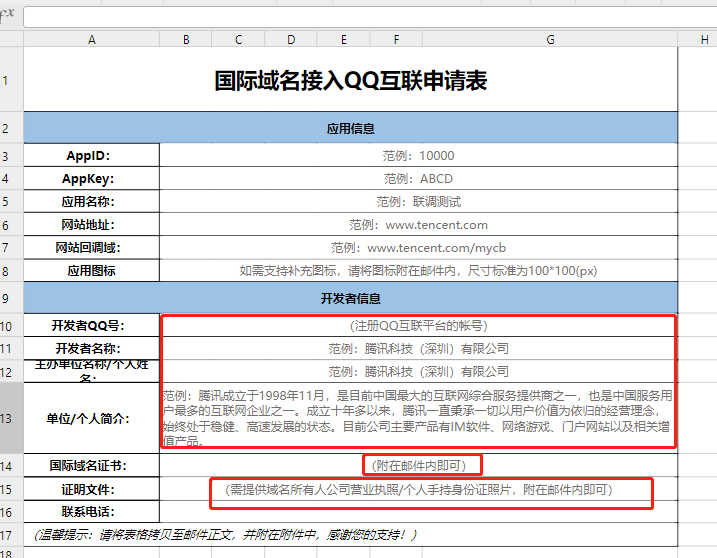Select the empty 联系电话 value cell
The width and height of the screenshot is (717, 558).
pyautogui.click(x=418, y=512)
